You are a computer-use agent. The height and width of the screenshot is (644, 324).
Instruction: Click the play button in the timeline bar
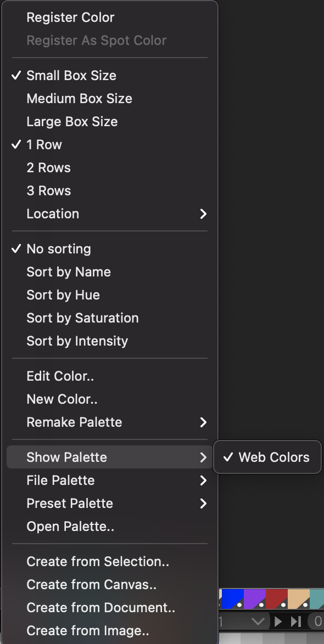pyautogui.click(x=278, y=622)
